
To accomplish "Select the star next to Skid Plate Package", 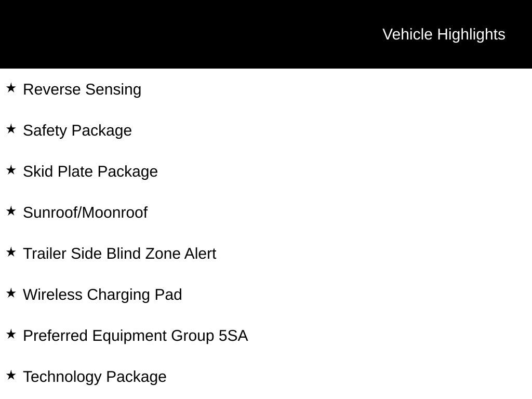I will [x=11, y=170].
